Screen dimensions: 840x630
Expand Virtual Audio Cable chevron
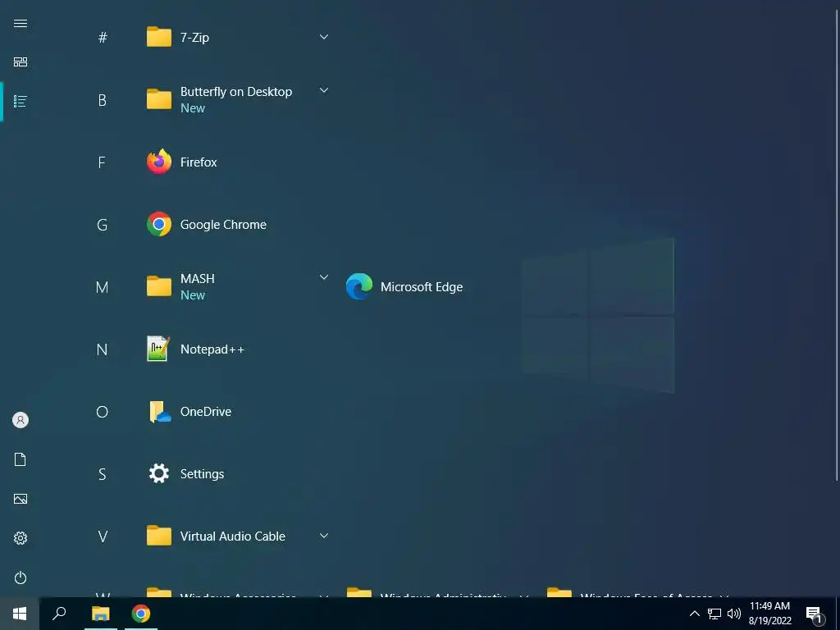pos(323,536)
